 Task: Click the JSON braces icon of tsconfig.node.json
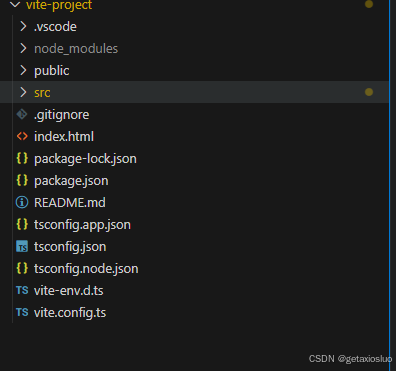click(22, 268)
